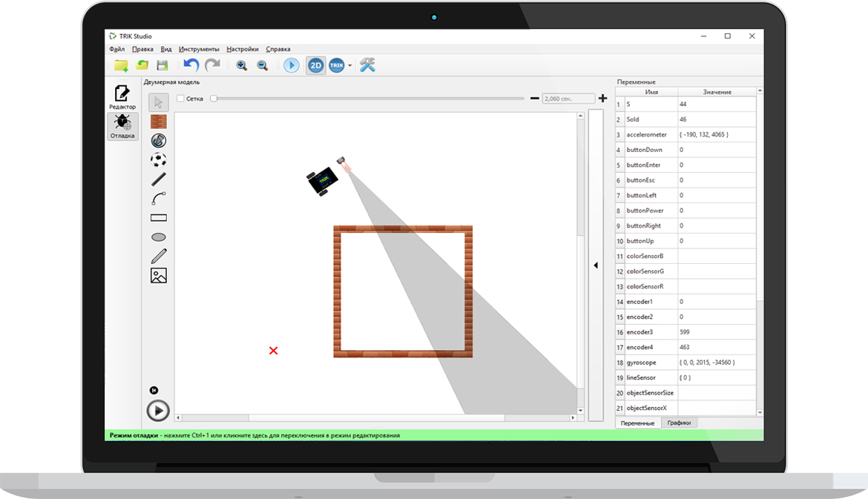Select the rectangle shape tool
The height and width of the screenshot is (499, 868).
tap(158, 218)
